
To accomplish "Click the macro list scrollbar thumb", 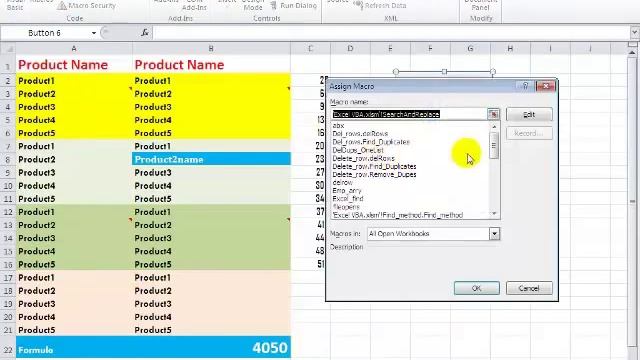I will coord(494,146).
